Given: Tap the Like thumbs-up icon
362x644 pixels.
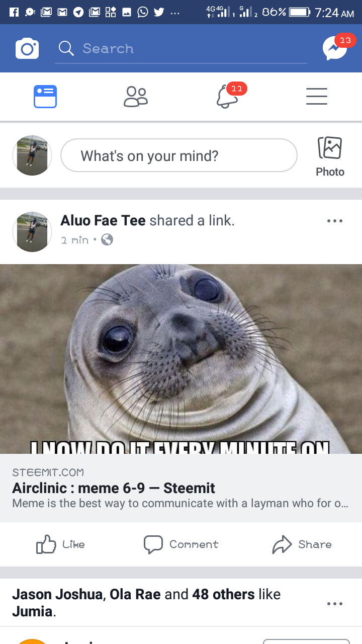Looking at the screenshot, I should point(46,544).
